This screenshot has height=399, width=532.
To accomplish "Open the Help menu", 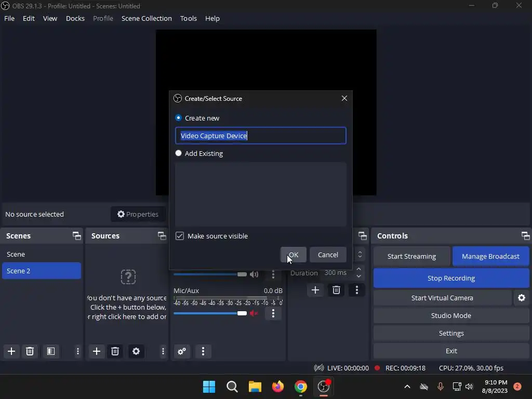I will point(212,18).
